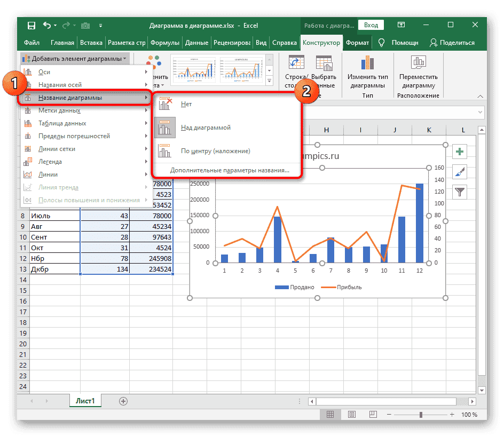The width and height of the screenshot is (504, 437).
Task: Click Переместить диаграмму icon
Action: point(418,64)
